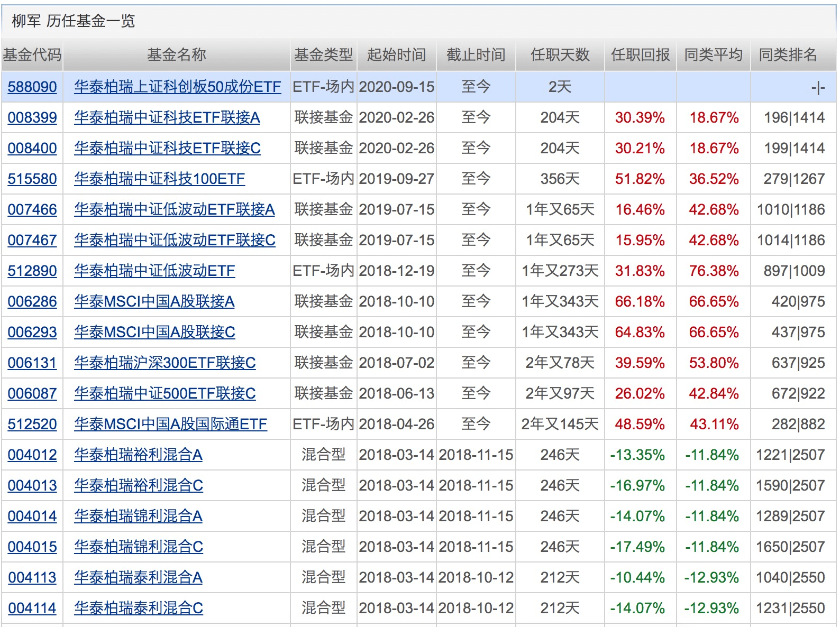Click the 基金类型 column header
Image resolution: width=840 pixels, height=627 pixels.
tap(324, 55)
